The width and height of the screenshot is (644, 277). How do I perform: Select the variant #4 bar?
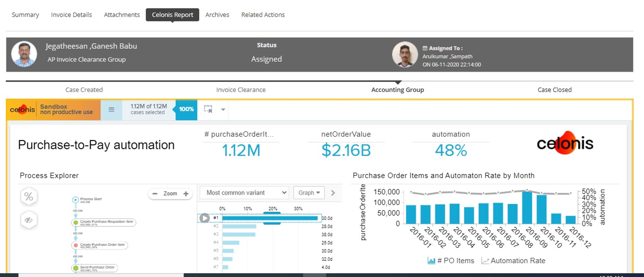tap(231, 242)
